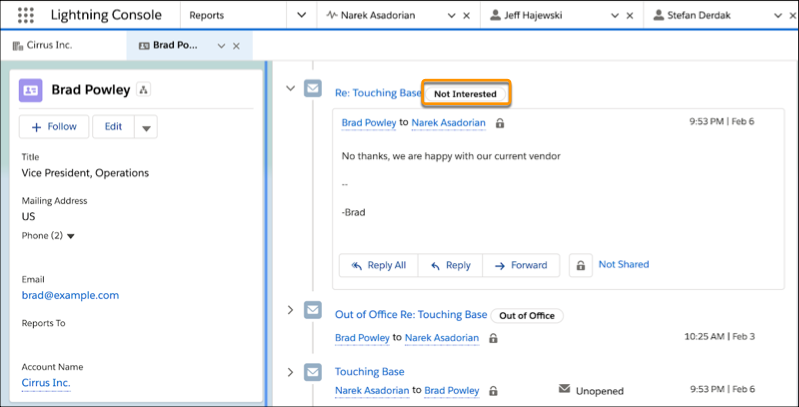Click the Unopened envelope status icon
This screenshot has width=799, height=407.
[x=565, y=387]
